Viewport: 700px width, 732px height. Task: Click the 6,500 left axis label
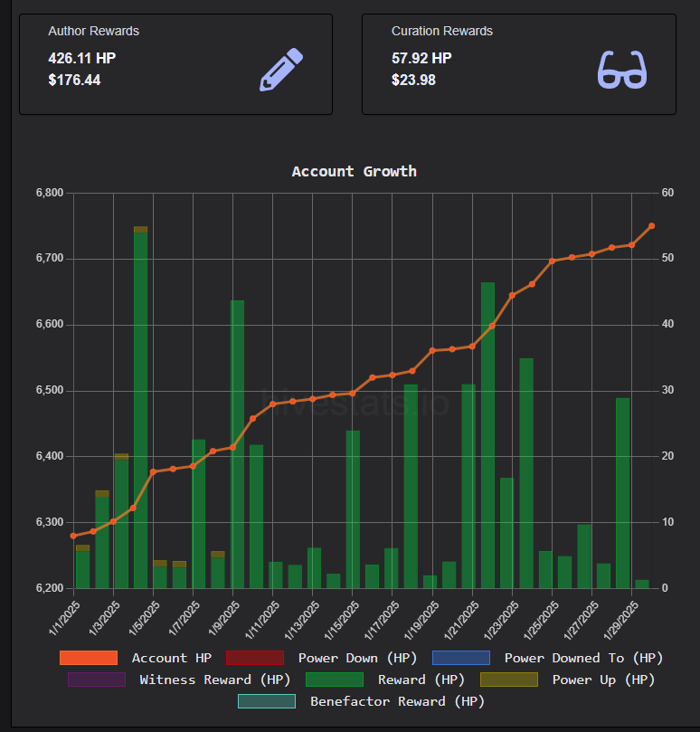click(x=50, y=390)
